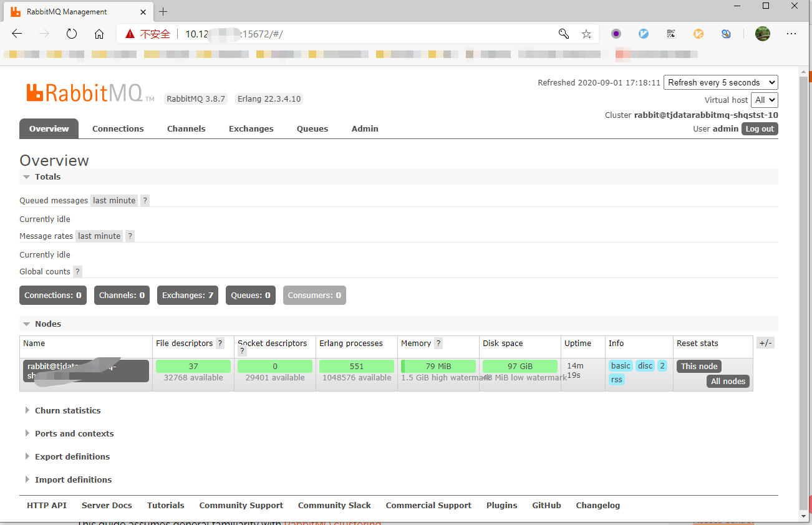The image size is (812, 525).
Task: Open the Commercial Support link
Action: (x=428, y=505)
